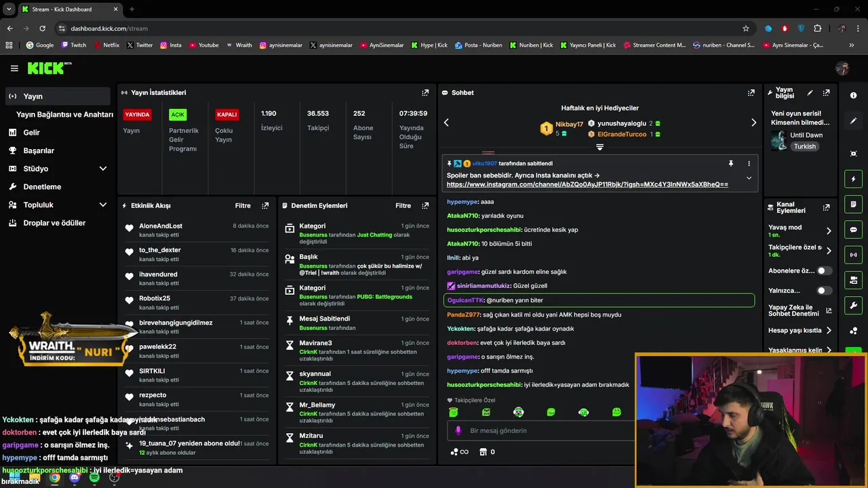Select Yayın in the left sidebar

[58, 96]
